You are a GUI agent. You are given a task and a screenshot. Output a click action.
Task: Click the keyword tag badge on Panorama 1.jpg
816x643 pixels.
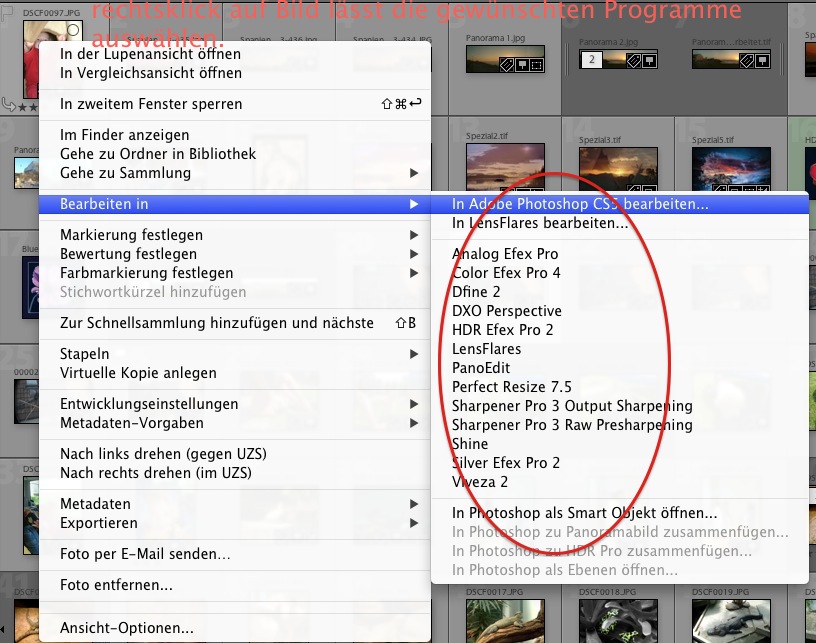click(x=507, y=63)
